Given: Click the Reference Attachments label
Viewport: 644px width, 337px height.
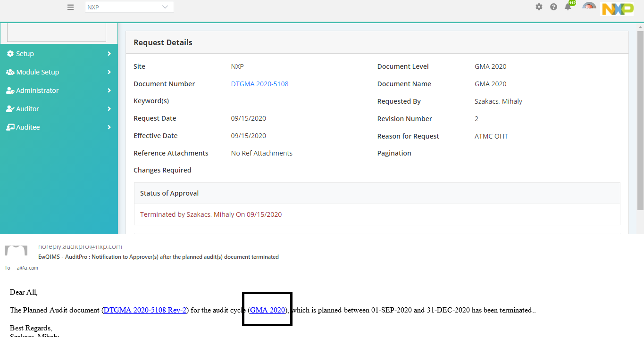Looking at the screenshot, I should pyautogui.click(x=171, y=153).
